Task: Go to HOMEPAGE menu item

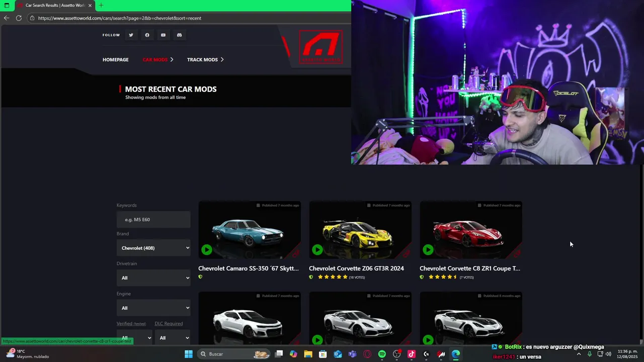Action: pyautogui.click(x=115, y=59)
